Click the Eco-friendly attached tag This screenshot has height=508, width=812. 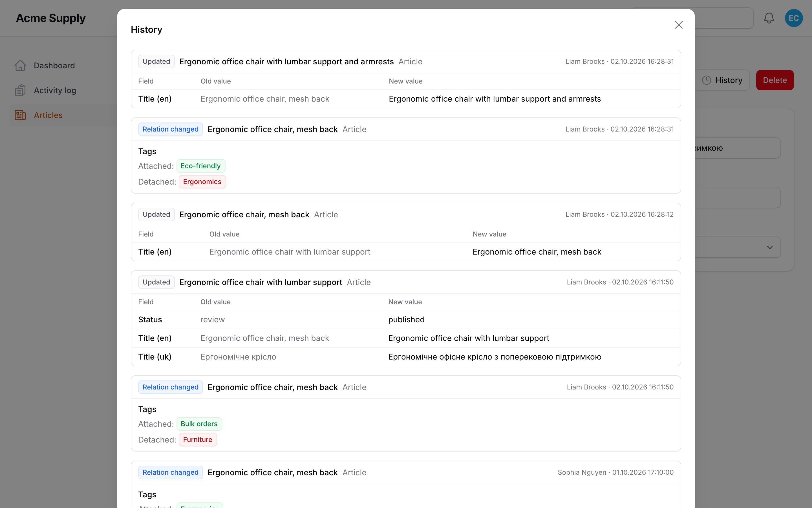(201, 166)
